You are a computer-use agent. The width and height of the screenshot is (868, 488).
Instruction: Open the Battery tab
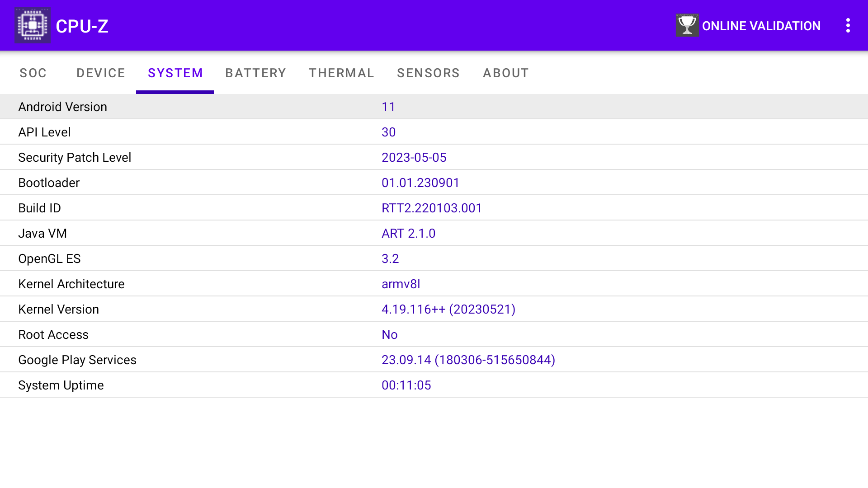pyautogui.click(x=256, y=73)
